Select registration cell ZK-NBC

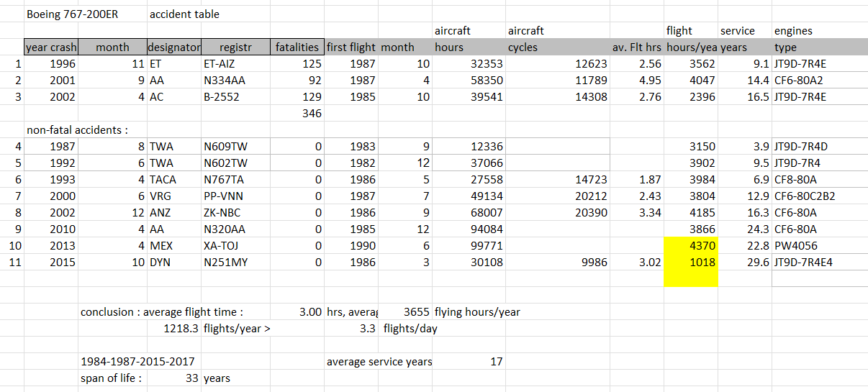[235, 212]
